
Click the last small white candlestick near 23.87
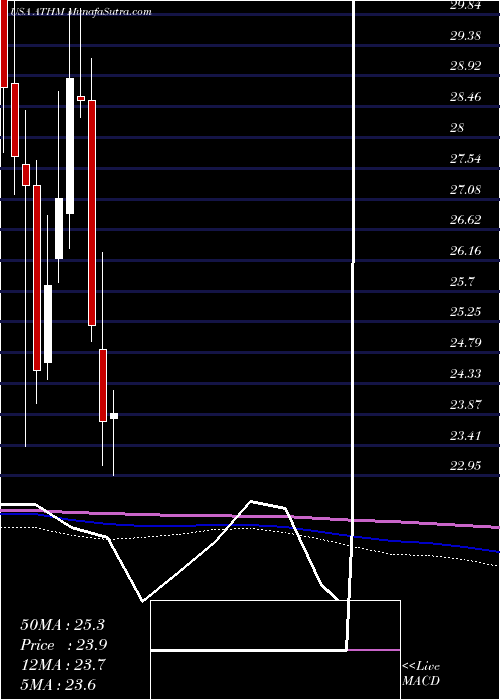(x=114, y=416)
